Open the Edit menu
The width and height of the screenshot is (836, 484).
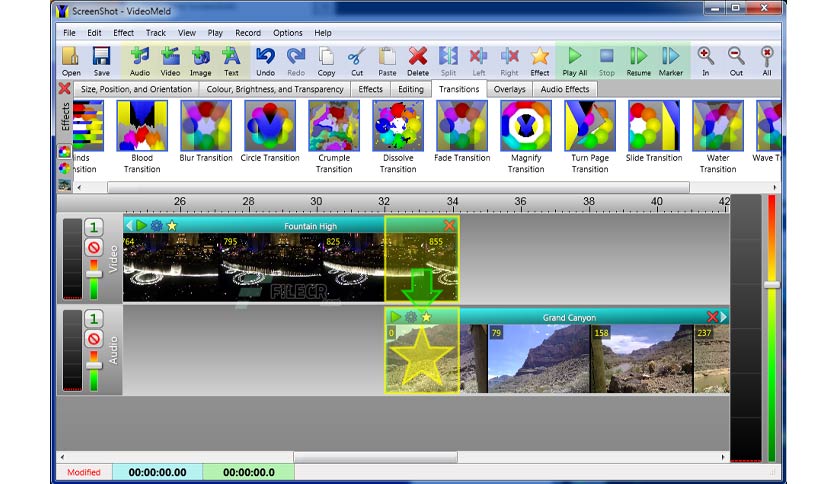(94, 33)
